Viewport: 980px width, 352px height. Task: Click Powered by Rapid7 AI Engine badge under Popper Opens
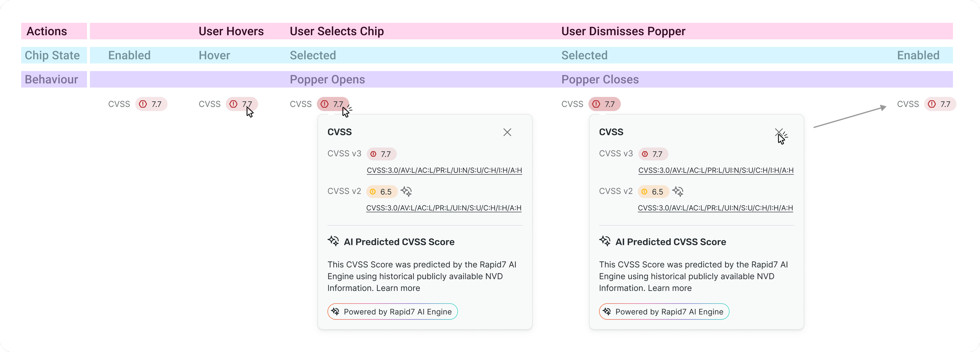click(x=392, y=312)
